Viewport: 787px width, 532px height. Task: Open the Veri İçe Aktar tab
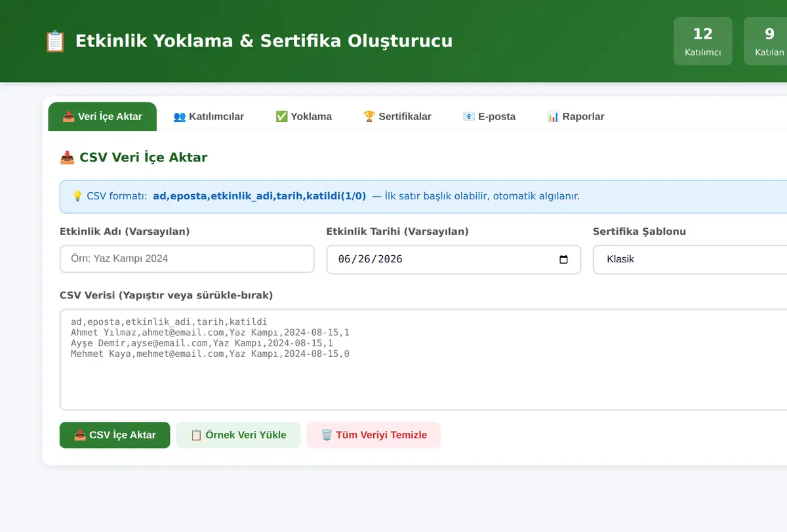point(102,117)
